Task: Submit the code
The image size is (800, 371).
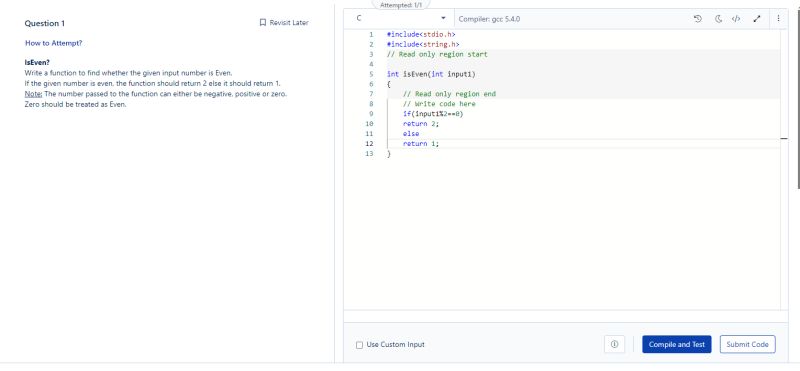Action: (747, 344)
